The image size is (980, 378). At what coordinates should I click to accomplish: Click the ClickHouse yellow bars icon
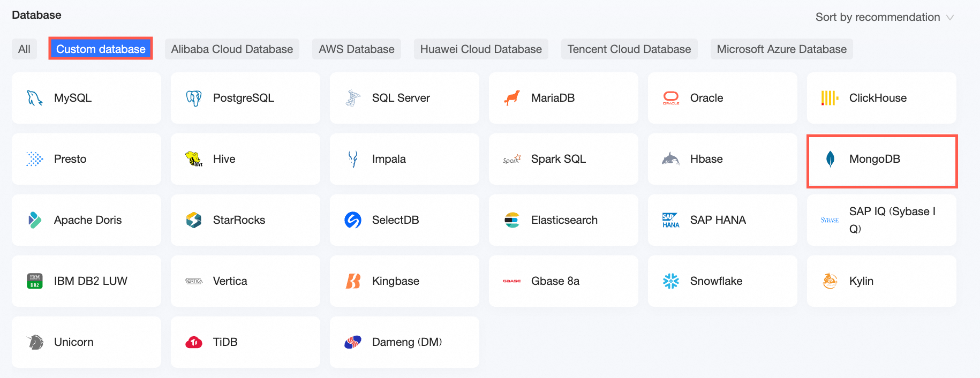pyautogui.click(x=830, y=98)
